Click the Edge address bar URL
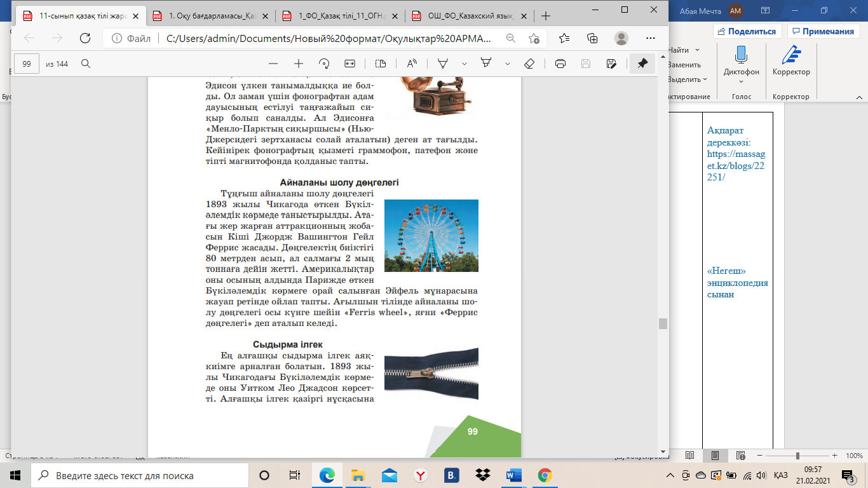Viewport: 868px width, 488px height. [x=329, y=38]
